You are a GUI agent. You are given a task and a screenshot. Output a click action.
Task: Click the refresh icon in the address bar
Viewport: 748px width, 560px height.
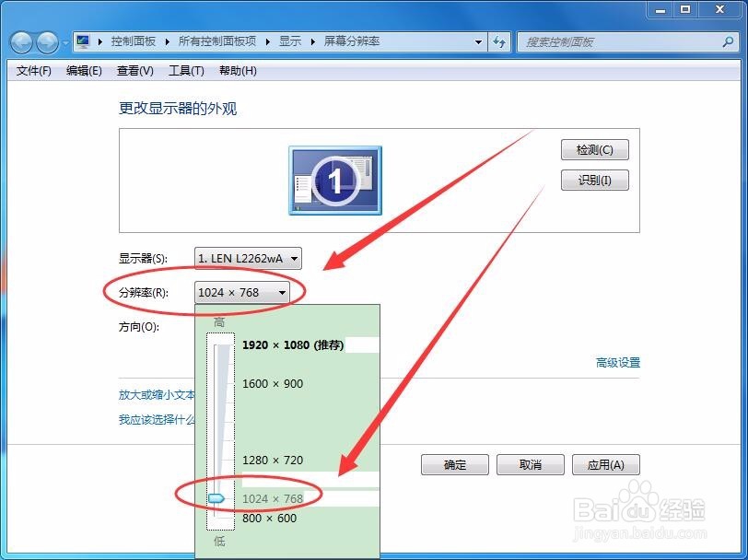[497, 41]
